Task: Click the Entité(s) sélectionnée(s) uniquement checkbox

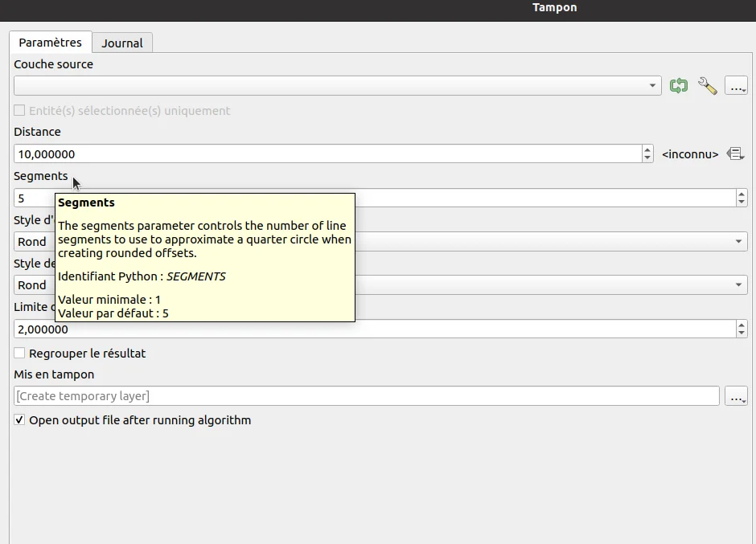Action: 20,111
